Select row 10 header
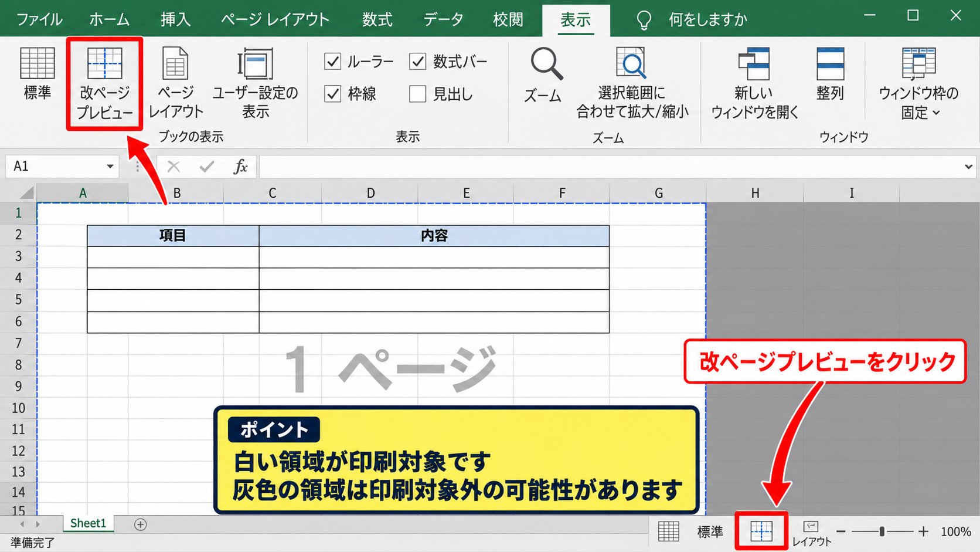Image resolution: width=980 pixels, height=552 pixels. click(x=18, y=408)
